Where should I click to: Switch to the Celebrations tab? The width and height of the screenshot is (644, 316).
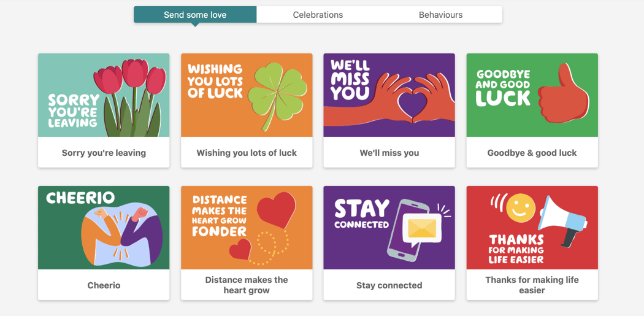click(x=318, y=15)
